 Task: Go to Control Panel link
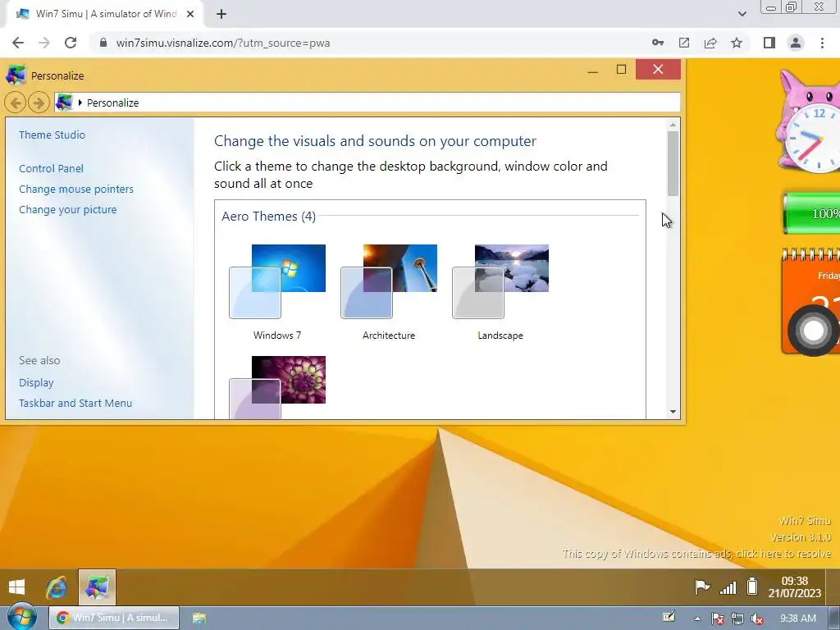[x=51, y=168]
